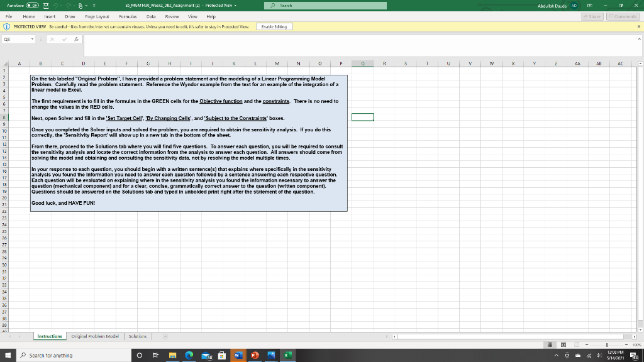
Task: Click the Enable Editing button
Action: 274,27
